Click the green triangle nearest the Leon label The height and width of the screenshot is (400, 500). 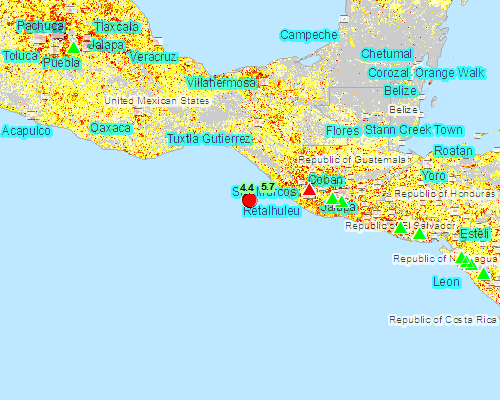[x=483, y=274]
